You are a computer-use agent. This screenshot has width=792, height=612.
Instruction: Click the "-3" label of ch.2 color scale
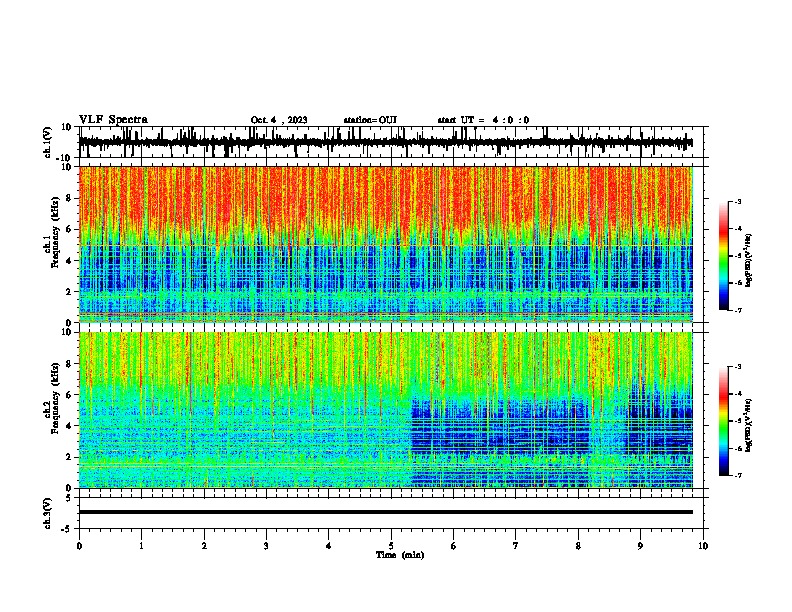coord(738,367)
